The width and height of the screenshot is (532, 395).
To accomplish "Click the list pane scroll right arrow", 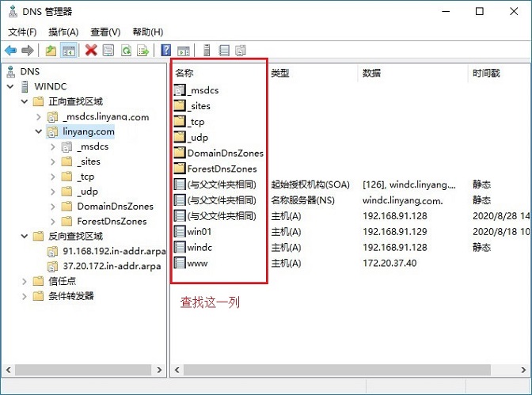I will [x=523, y=370].
